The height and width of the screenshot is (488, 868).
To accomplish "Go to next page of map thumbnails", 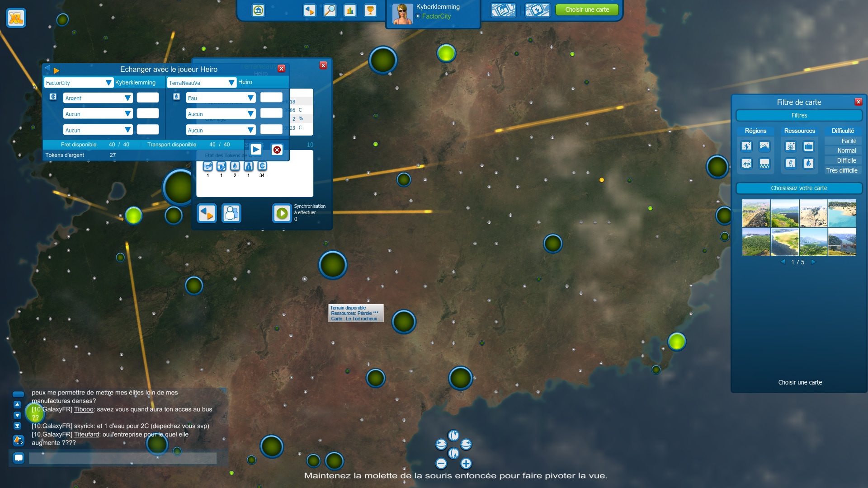I will click(813, 262).
